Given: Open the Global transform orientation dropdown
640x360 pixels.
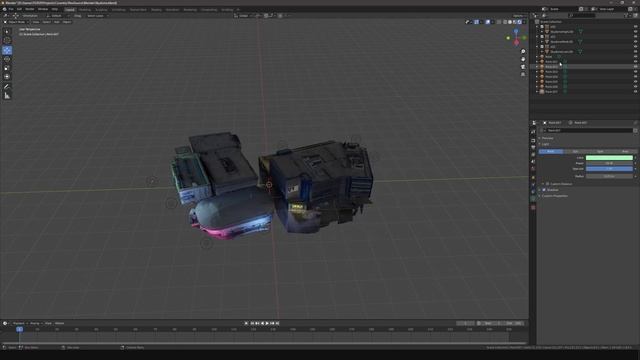Looking at the screenshot, I should tap(244, 16).
